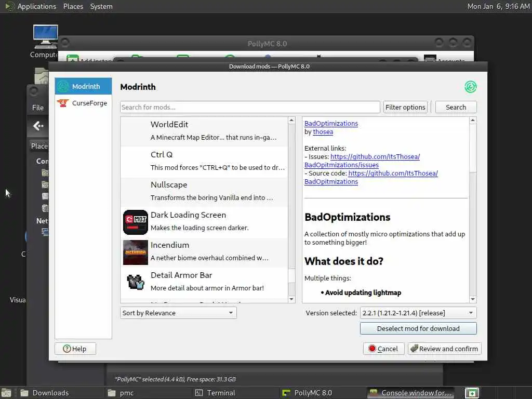This screenshot has height=399, width=532.
Task: Open the BadOptimizations project link
Action: [331, 124]
